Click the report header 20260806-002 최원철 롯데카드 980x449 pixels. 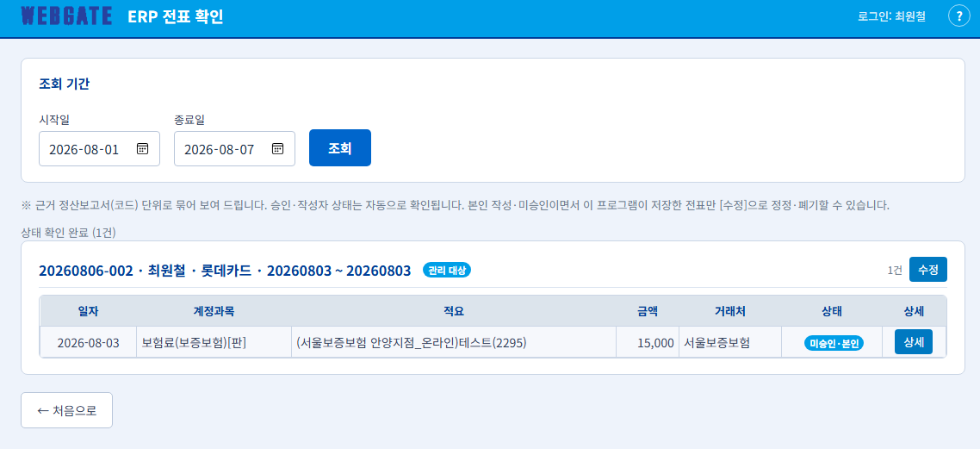click(x=225, y=271)
